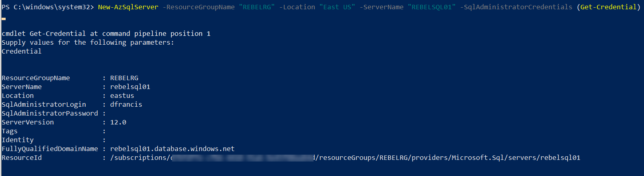
Task: Click the -ResourceGroupName parameter in command
Action: tap(199, 7)
